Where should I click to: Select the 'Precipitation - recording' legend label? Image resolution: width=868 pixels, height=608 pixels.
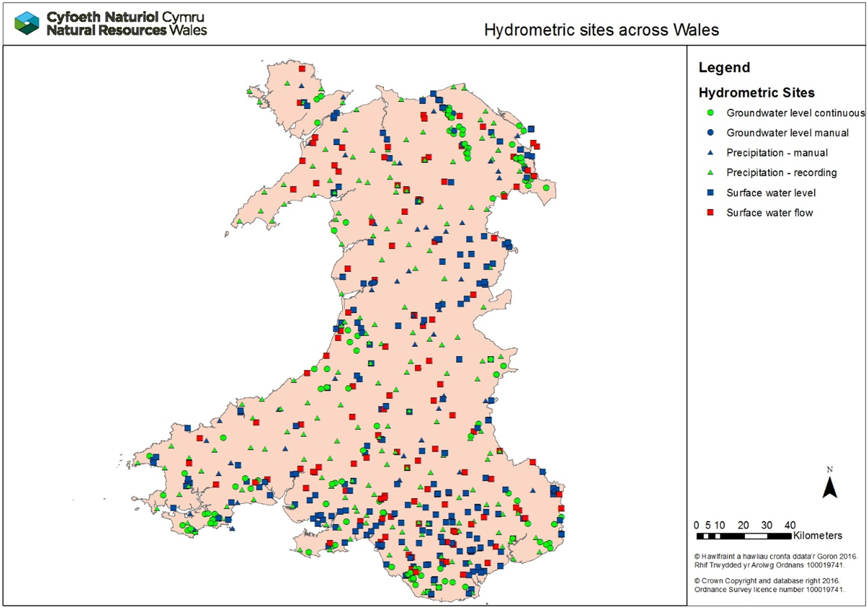(782, 173)
